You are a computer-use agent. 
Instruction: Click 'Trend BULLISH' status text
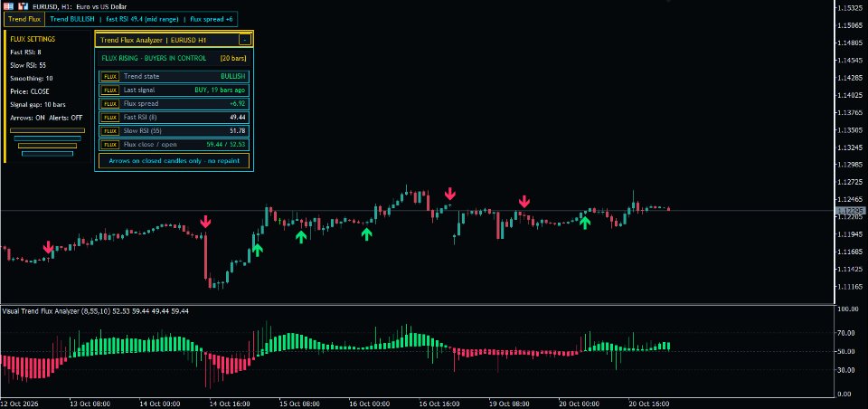(x=71, y=19)
